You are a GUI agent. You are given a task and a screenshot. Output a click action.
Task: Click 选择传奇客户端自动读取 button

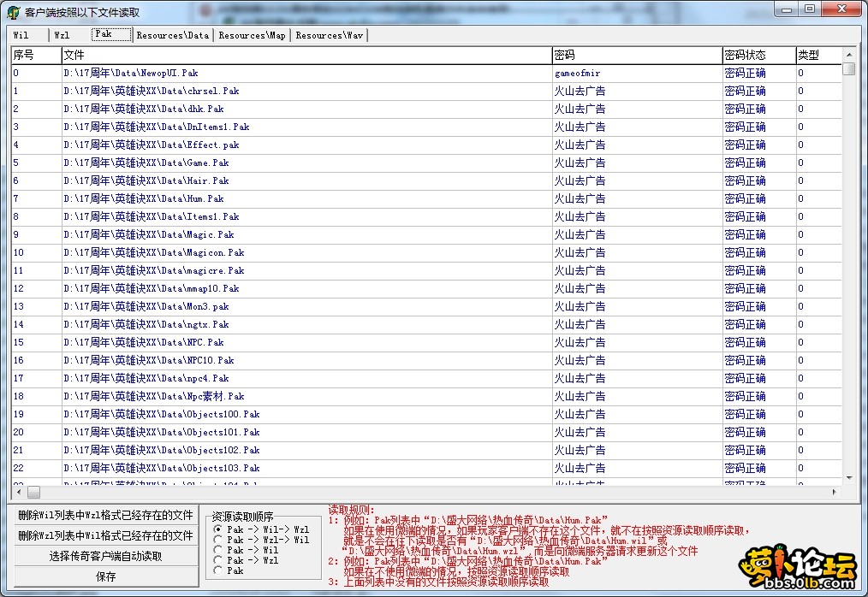tap(106, 556)
